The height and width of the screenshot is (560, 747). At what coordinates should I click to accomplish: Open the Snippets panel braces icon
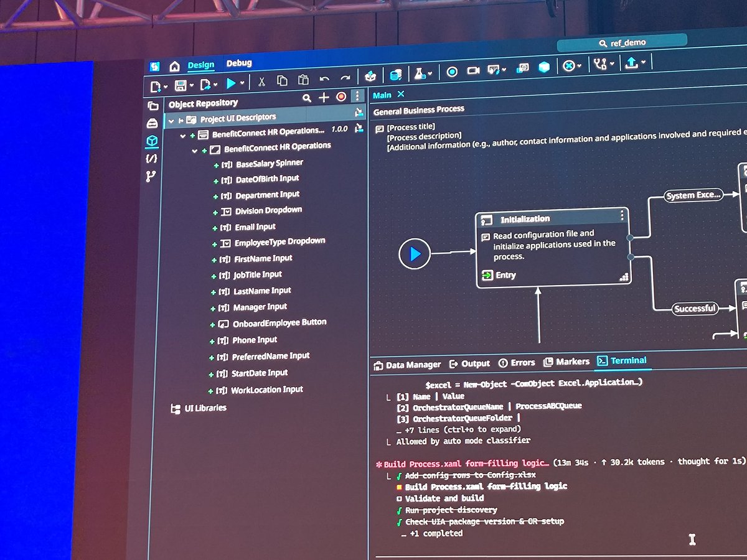coord(151,159)
